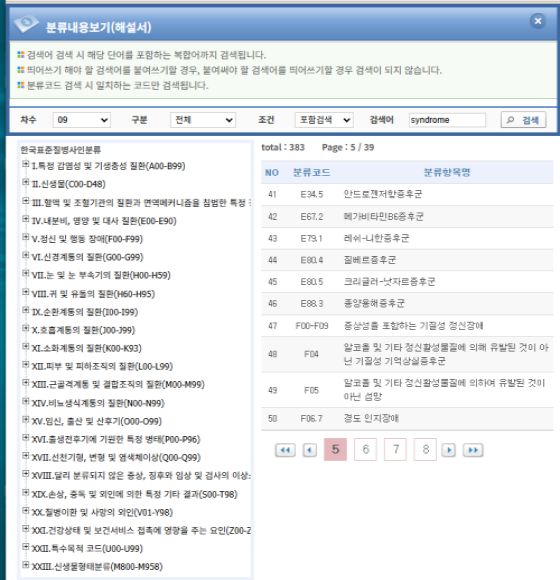Click the 한국표준질병사인분류 root label
This screenshot has height=580, width=560.
coord(60,149)
